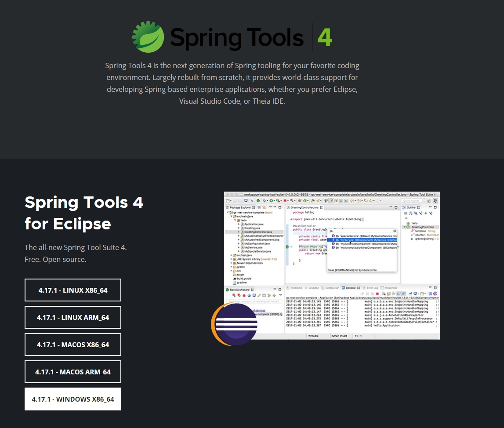Image resolution: width=504 pixels, height=428 pixels.
Task: Download the 4.17.1 - LINUX ARM_64 build
Action: tap(73, 317)
